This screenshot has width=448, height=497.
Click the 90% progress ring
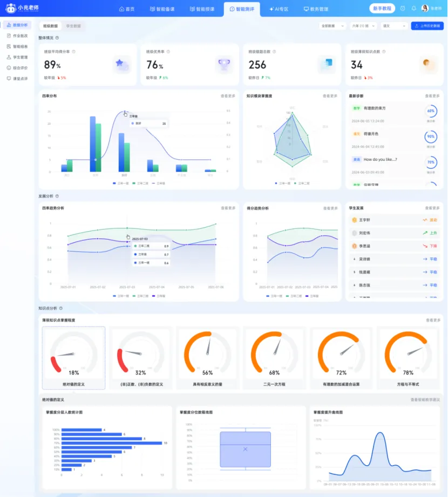pos(431,137)
